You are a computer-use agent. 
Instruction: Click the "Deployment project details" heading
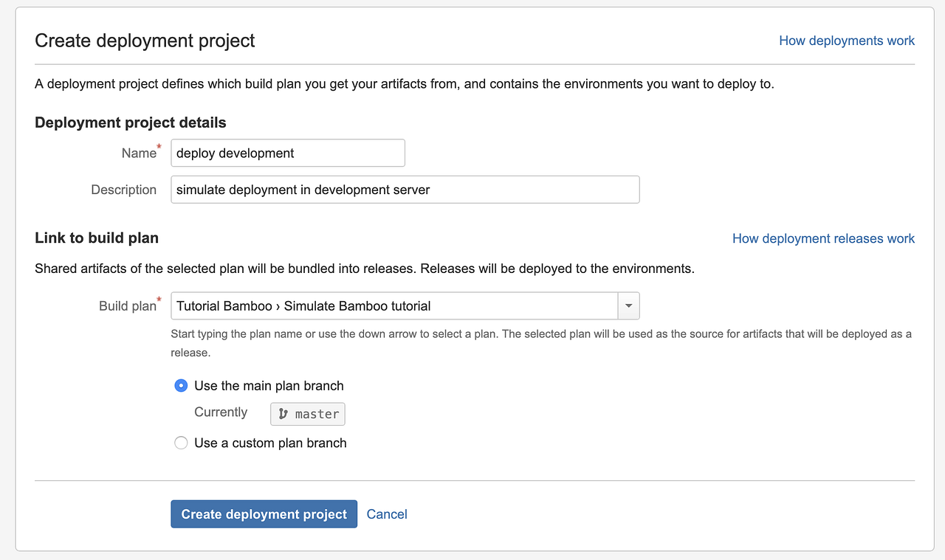tap(130, 122)
